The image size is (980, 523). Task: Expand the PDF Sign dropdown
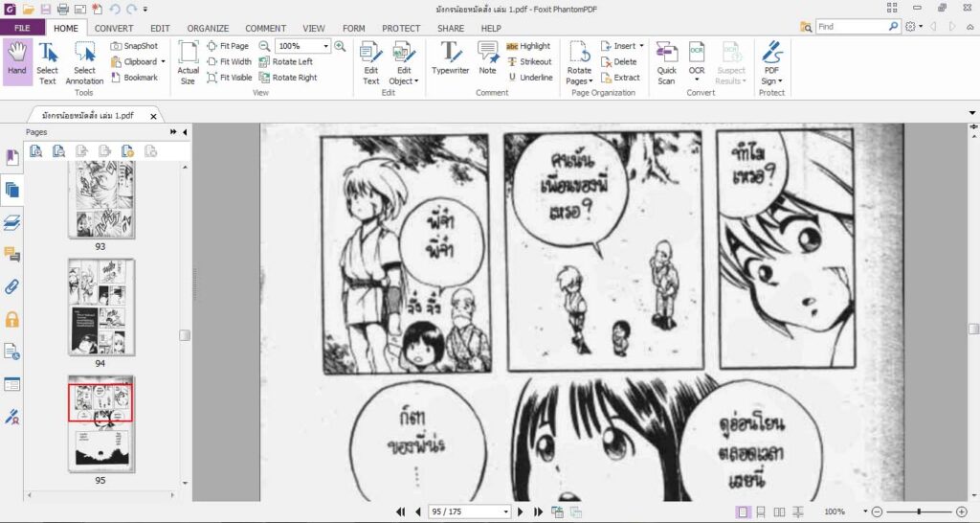click(x=780, y=81)
